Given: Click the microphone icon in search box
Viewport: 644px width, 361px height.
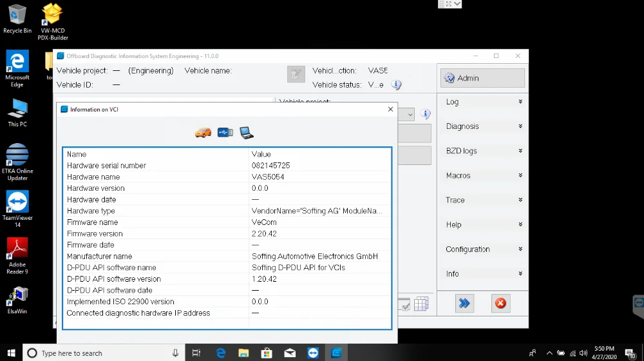Looking at the screenshot, I should pyautogui.click(x=175, y=353).
